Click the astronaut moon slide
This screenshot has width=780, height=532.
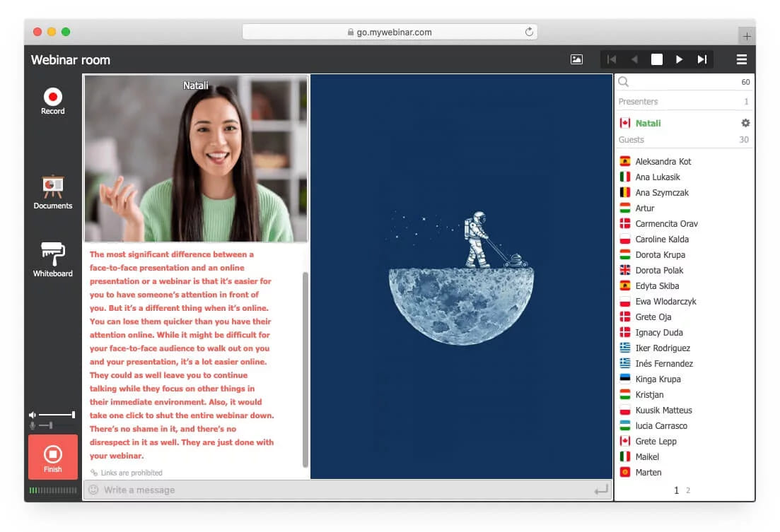point(461,276)
